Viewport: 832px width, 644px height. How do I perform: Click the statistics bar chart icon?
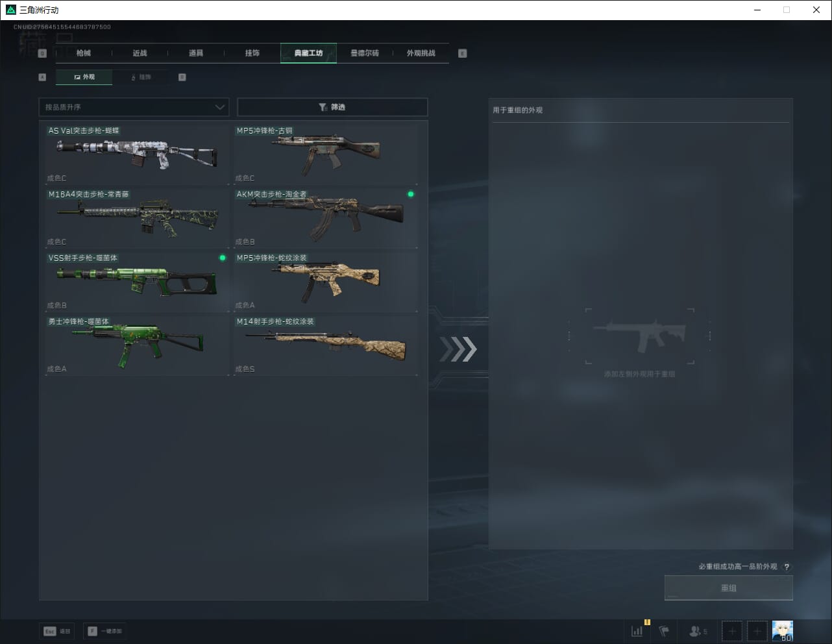(637, 630)
